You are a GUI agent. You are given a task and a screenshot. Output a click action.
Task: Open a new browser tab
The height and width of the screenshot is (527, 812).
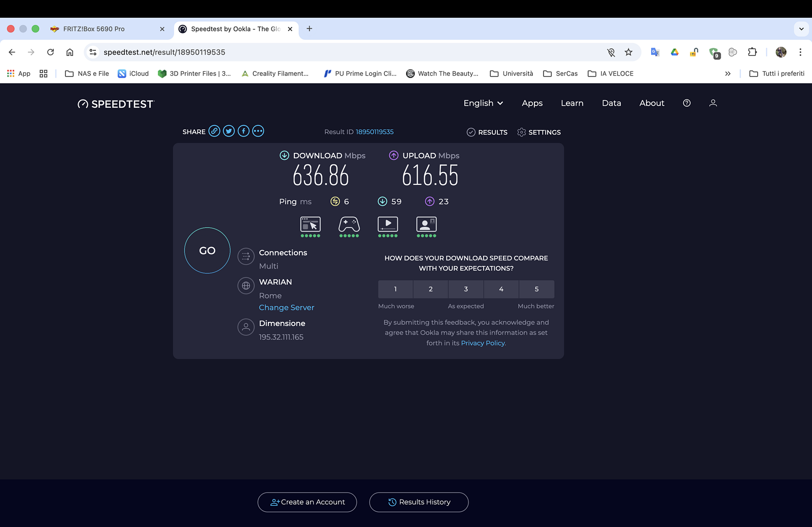310,29
